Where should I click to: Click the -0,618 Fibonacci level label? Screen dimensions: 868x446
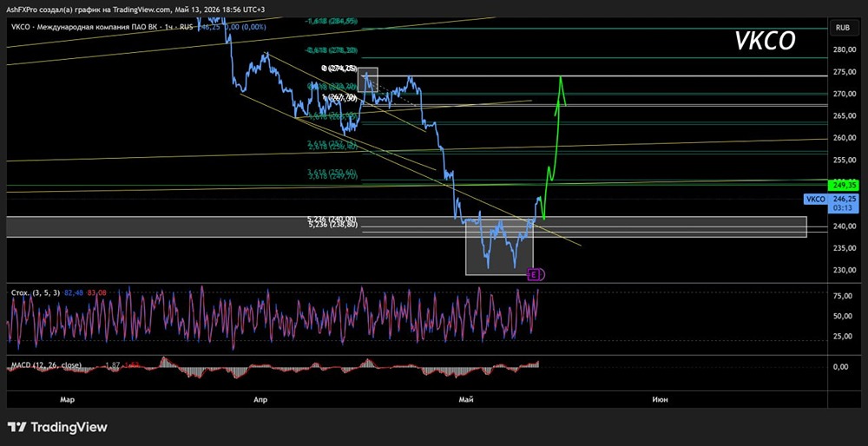coord(332,50)
